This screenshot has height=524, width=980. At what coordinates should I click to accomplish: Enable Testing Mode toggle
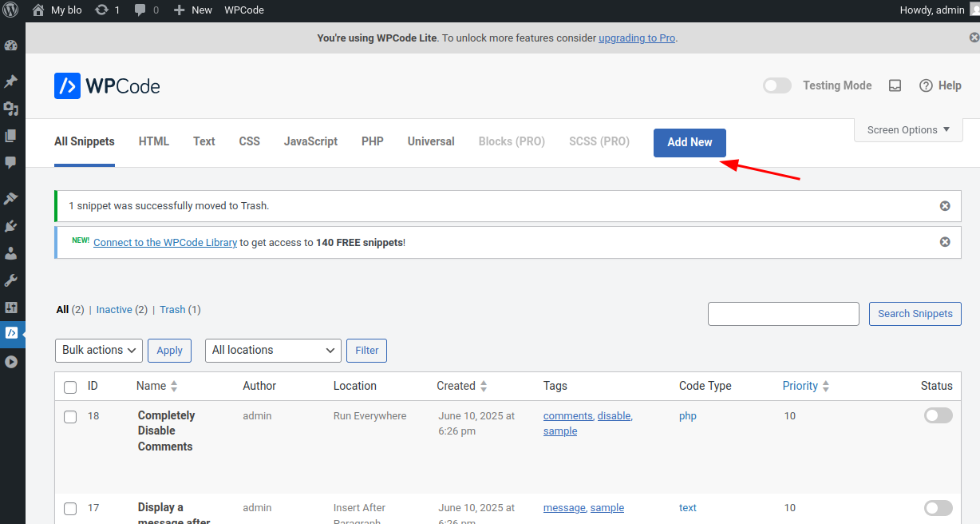777,85
